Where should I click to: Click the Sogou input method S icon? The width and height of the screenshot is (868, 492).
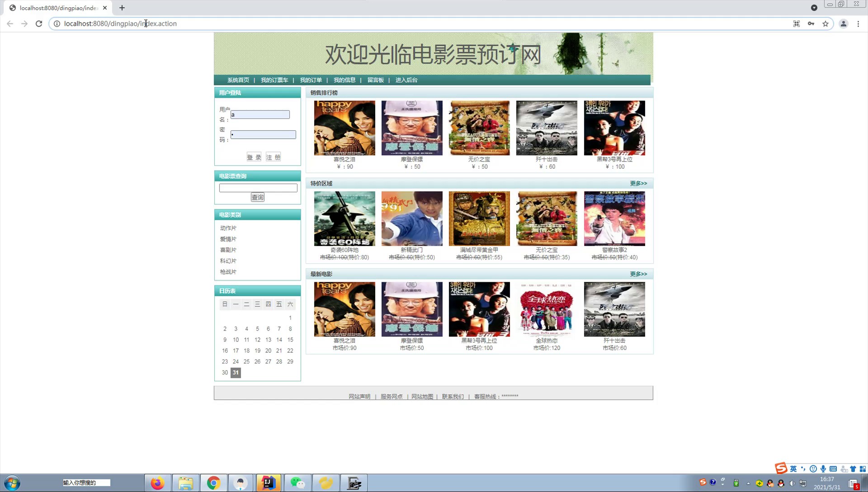pyautogui.click(x=781, y=468)
